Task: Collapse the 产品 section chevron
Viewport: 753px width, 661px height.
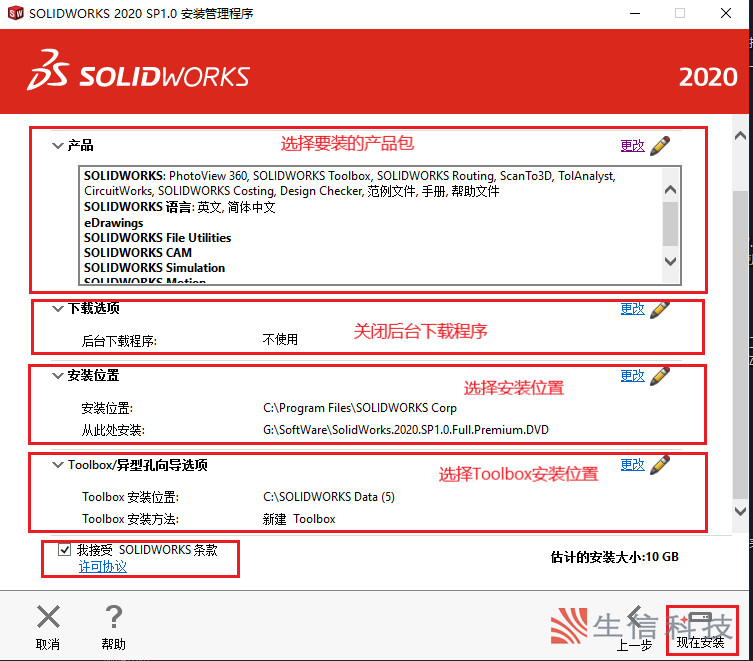Action: (x=58, y=146)
